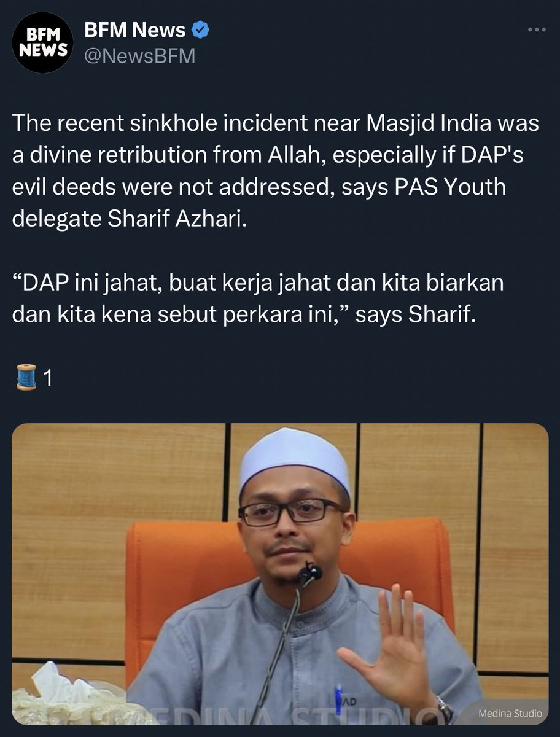Click the speaker's eyeglasses in photo
The image size is (560, 737).
pos(290,512)
